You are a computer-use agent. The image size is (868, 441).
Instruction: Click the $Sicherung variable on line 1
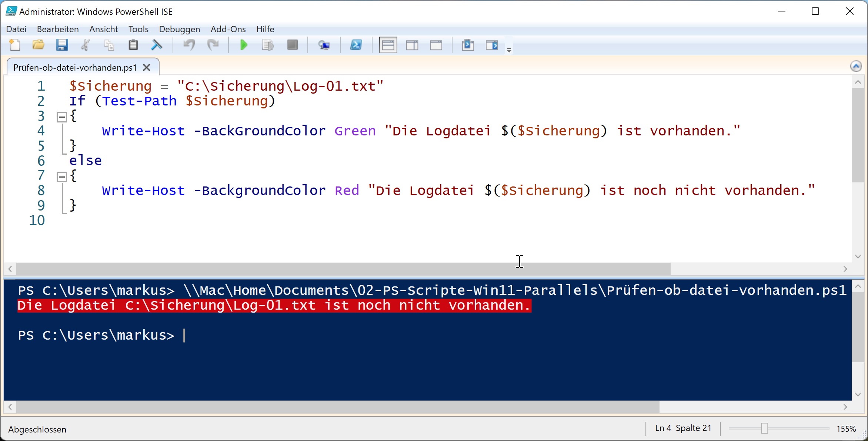pyautogui.click(x=110, y=86)
